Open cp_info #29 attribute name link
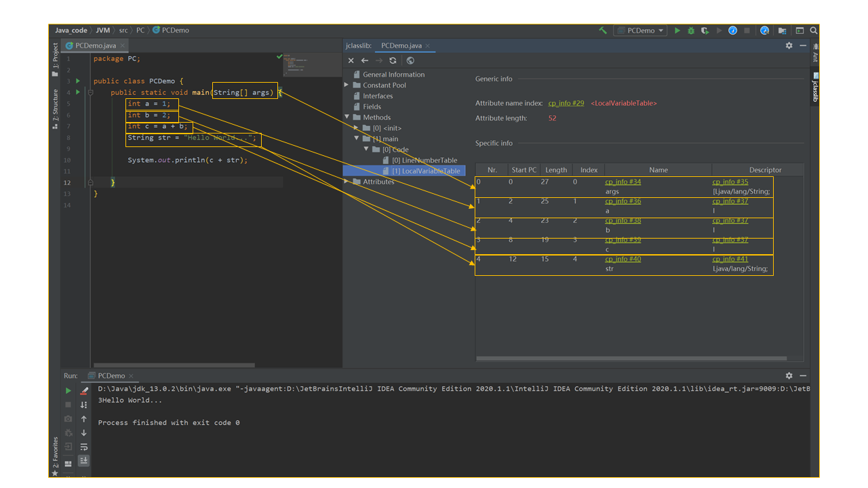Viewport: 868px width, 488px height. [x=566, y=103]
